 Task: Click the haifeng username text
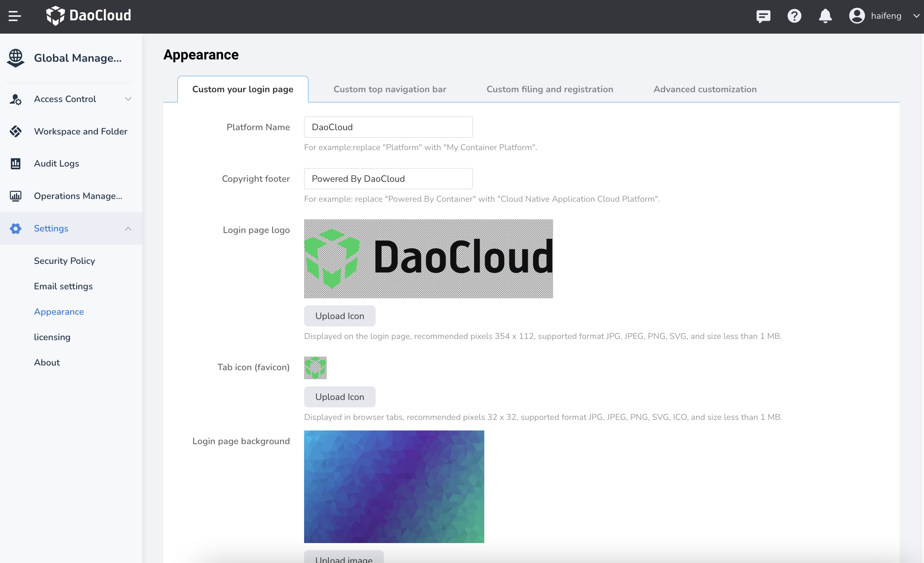point(886,16)
